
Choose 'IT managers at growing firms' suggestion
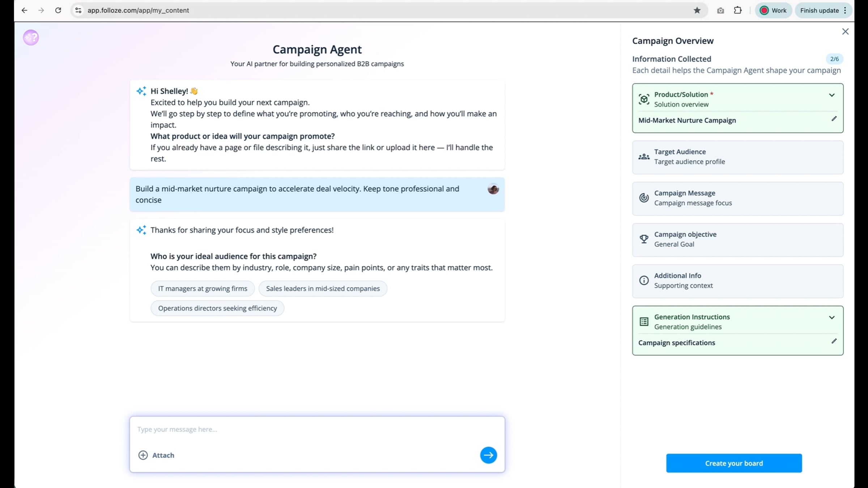click(203, 288)
